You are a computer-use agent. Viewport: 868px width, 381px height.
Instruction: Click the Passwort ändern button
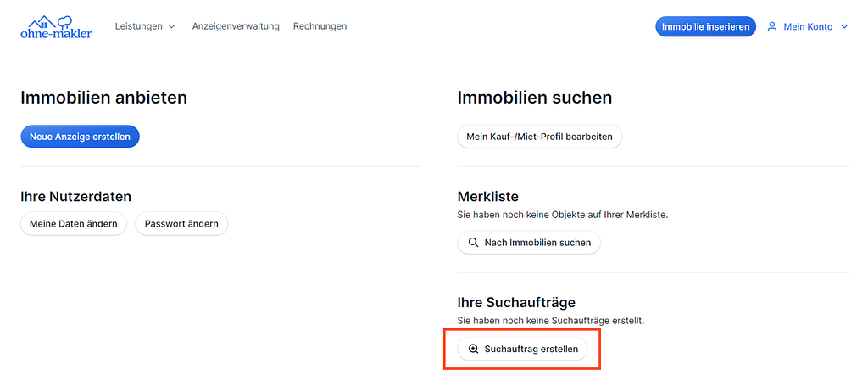point(181,224)
